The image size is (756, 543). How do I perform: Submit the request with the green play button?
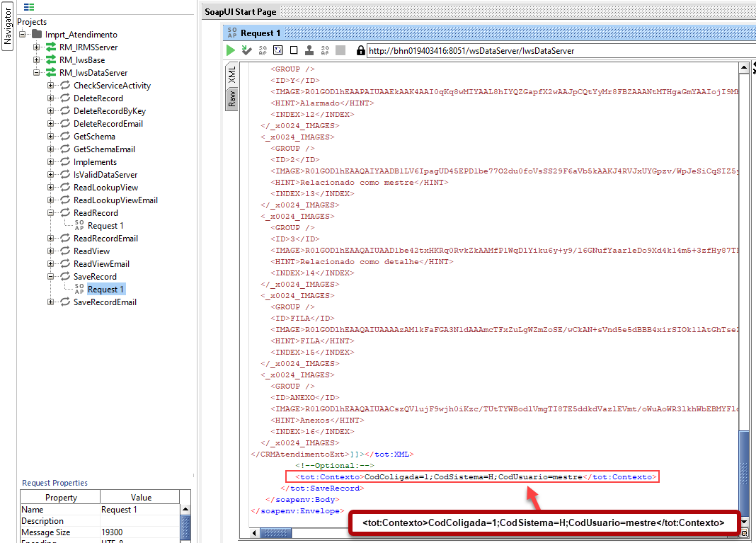pos(231,50)
